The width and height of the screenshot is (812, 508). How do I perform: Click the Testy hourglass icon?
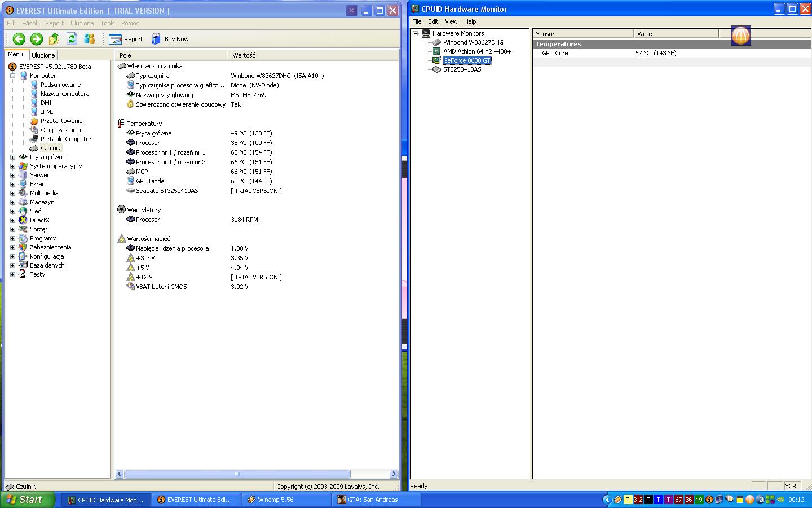pos(23,274)
